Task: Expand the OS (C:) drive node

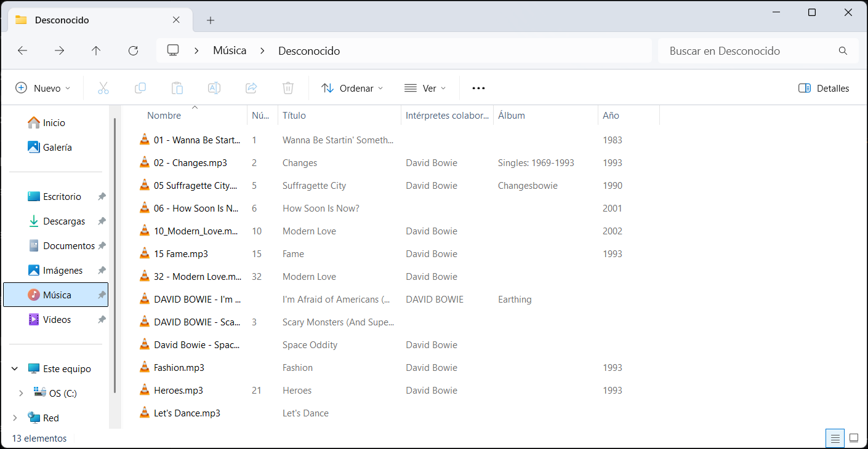Action: (x=21, y=393)
